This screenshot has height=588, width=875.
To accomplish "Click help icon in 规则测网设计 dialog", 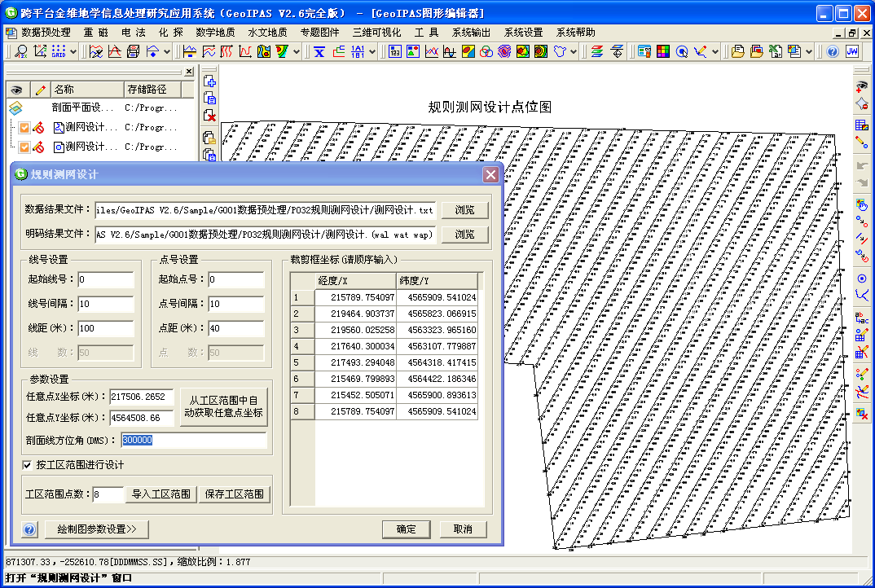I will [29, 529].
